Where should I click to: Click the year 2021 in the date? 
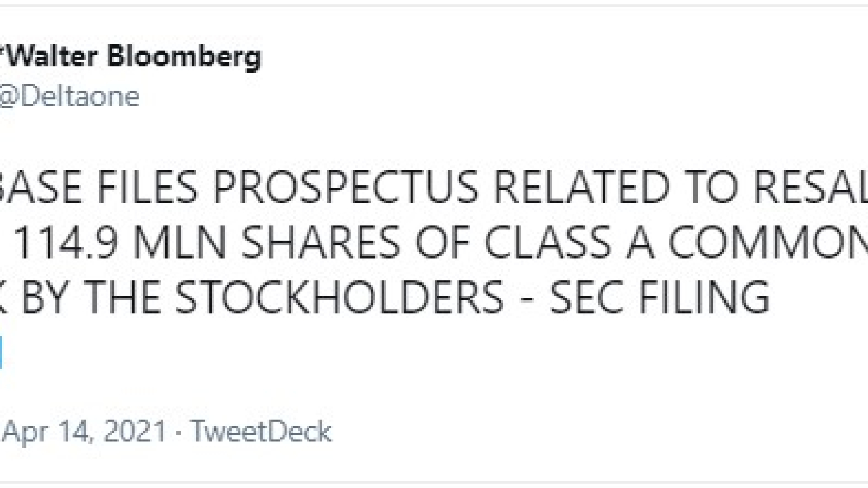[x=135, y=432]
